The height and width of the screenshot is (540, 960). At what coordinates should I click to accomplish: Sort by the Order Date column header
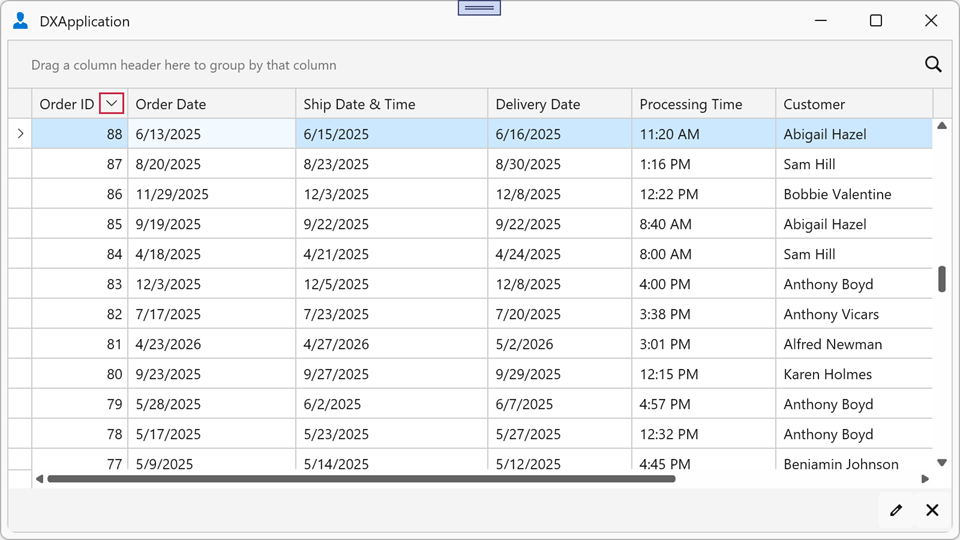212,104
